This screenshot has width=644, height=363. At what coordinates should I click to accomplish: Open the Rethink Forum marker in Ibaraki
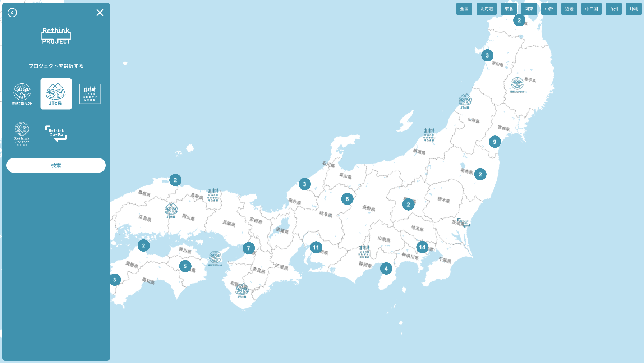tap(463, 223)
